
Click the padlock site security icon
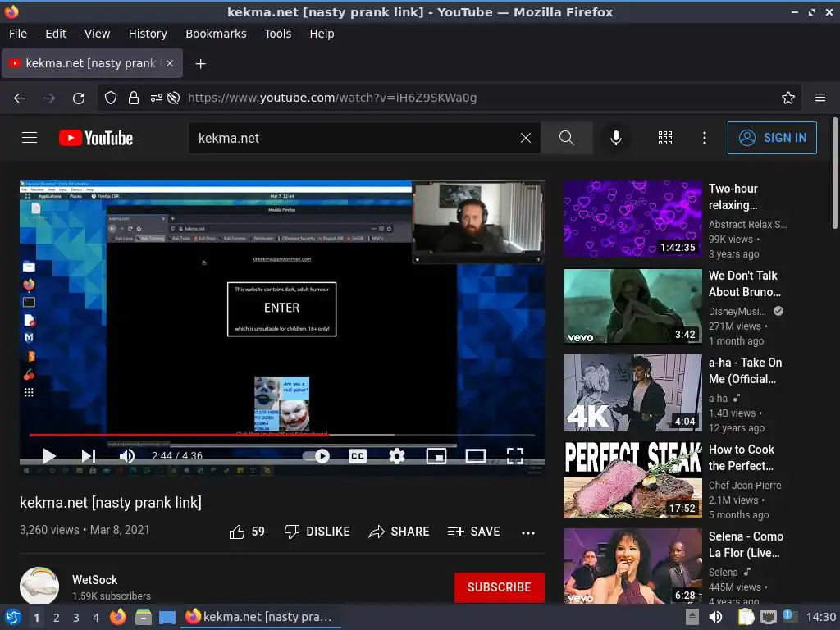pyautogui.click(x=134, y=98)
